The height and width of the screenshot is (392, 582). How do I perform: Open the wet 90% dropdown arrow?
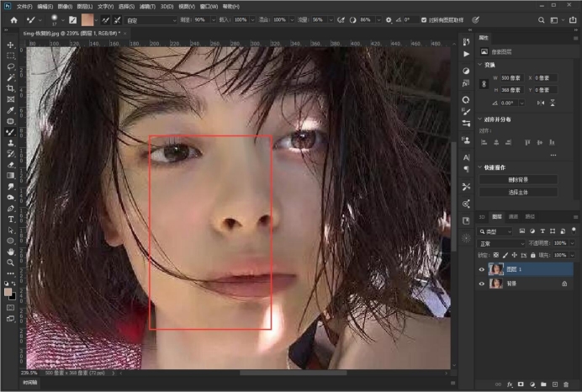click(214, 20)
